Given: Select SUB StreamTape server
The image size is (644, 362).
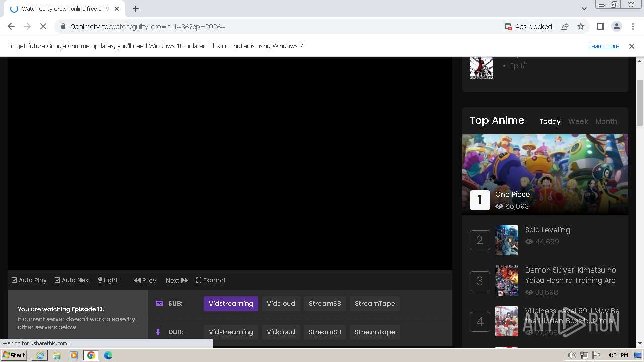Looking at the screenshot, I should click(x=375, y=304).
